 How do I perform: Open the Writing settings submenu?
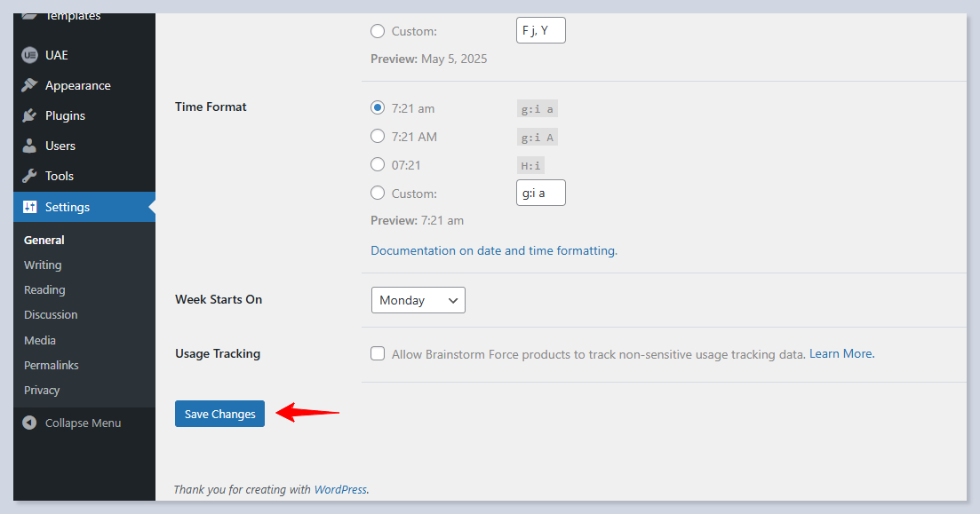(x=43, y=265)
